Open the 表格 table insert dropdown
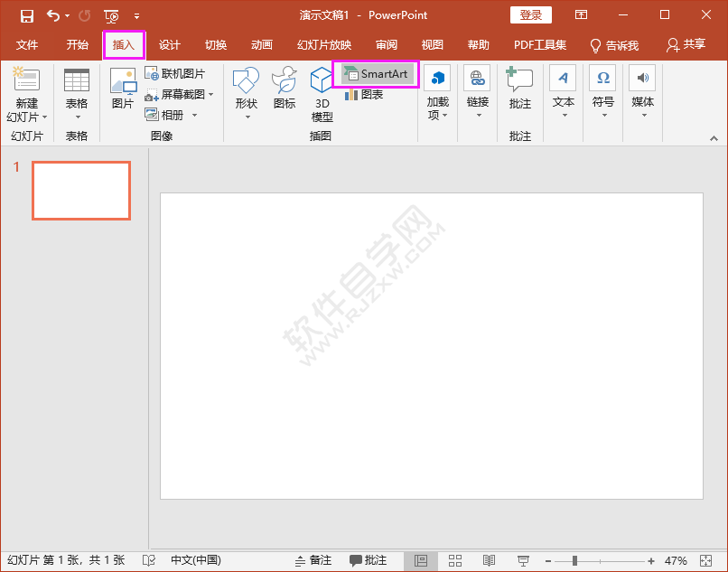 point(77,94)
